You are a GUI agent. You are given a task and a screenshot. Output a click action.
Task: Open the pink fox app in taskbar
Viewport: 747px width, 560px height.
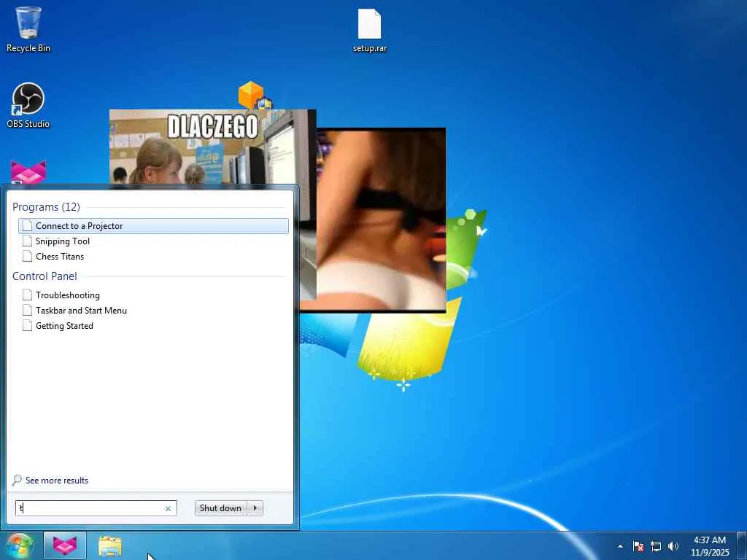point(65,545)
